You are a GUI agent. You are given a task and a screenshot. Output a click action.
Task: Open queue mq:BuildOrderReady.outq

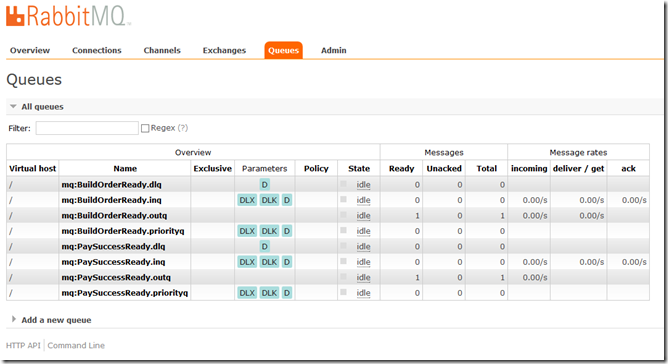(x=114, y=215)
